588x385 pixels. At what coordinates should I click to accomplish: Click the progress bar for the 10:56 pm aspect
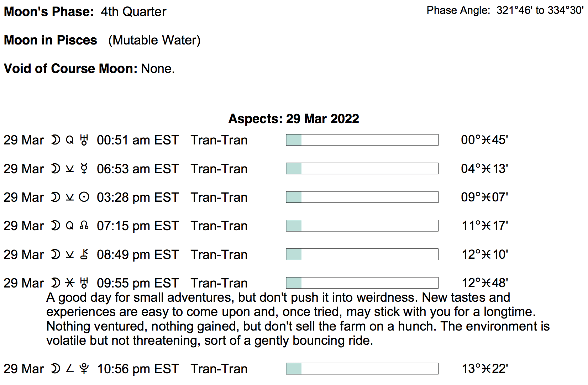[x=362, y=369]
